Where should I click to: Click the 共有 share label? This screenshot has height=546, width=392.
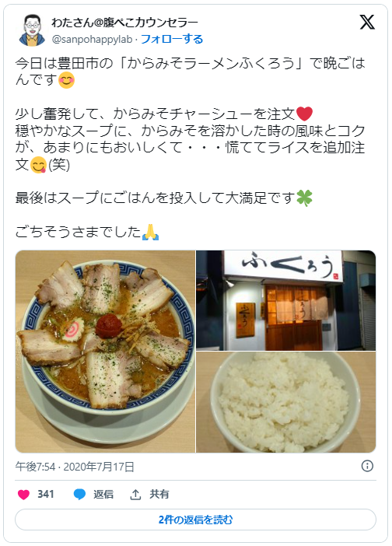pyautogui.click(x=159, y=494)
